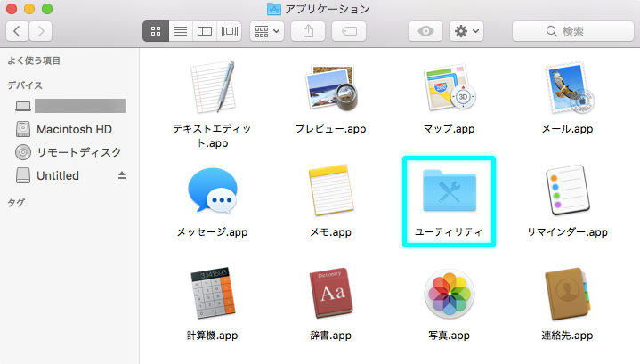Screen dimensions: 640x364
Task: Switch to icon view
Action: (x=156, y=31)
